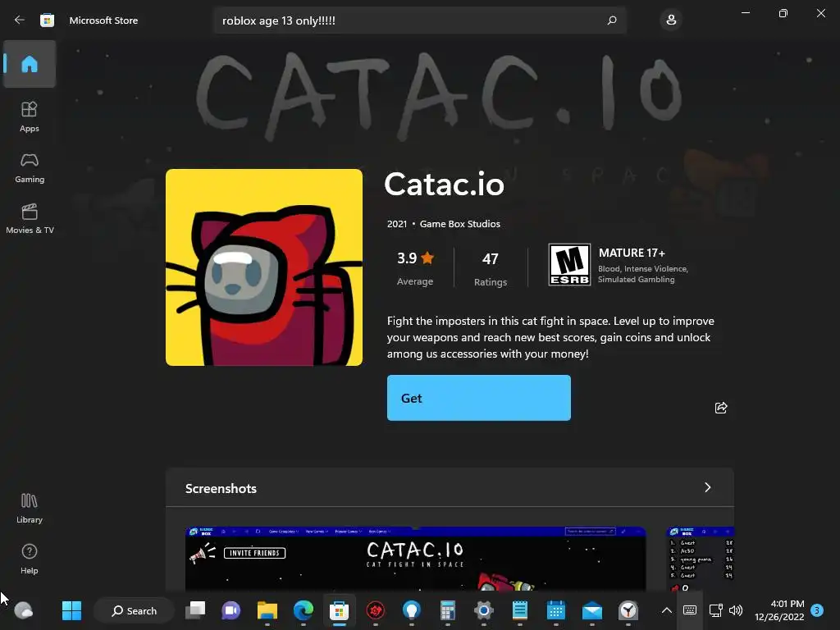Image resolution: width=840 pixels, height=630 pixels.
Task: Get the Catac.io app
Action: [479, 398]
